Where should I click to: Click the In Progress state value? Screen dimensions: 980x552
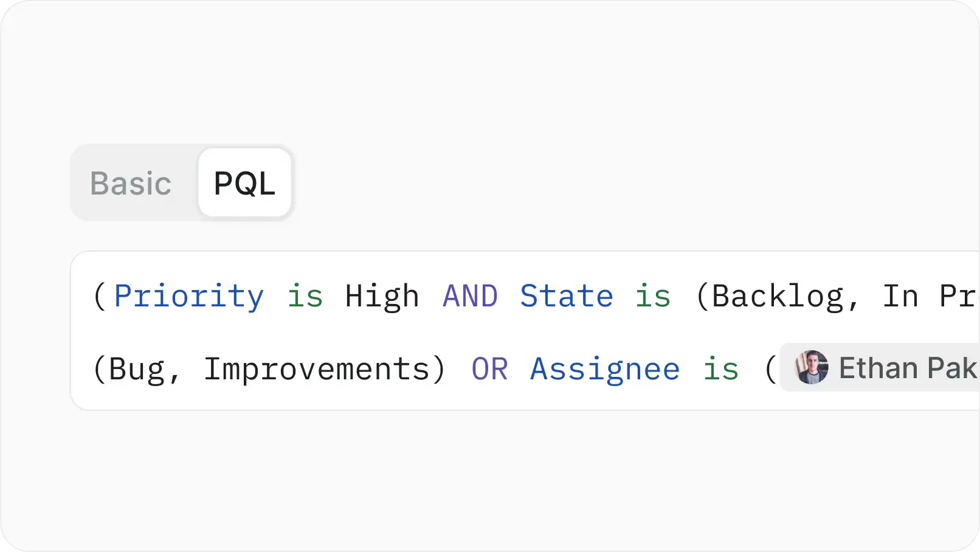pos(924,296)
